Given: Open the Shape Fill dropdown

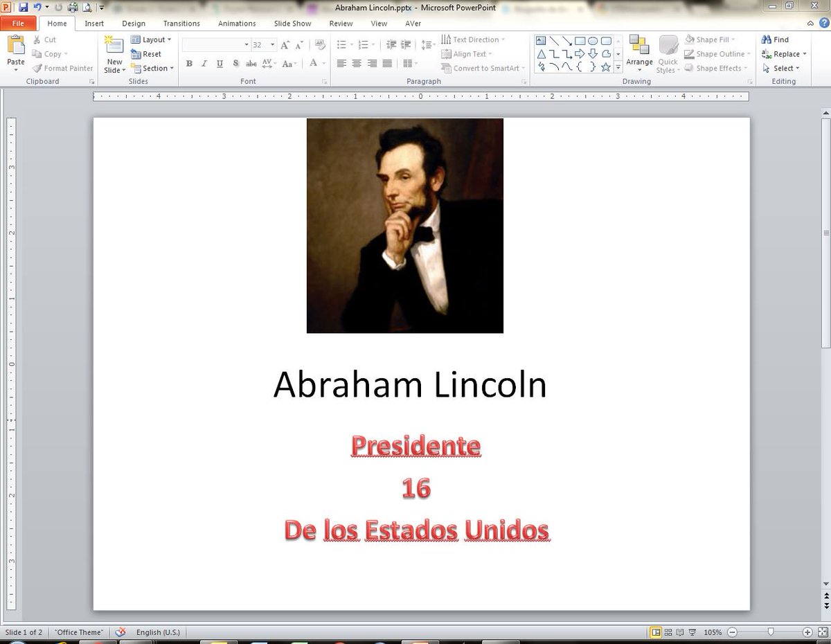Looking at the screenshot, I should [711, 39].
